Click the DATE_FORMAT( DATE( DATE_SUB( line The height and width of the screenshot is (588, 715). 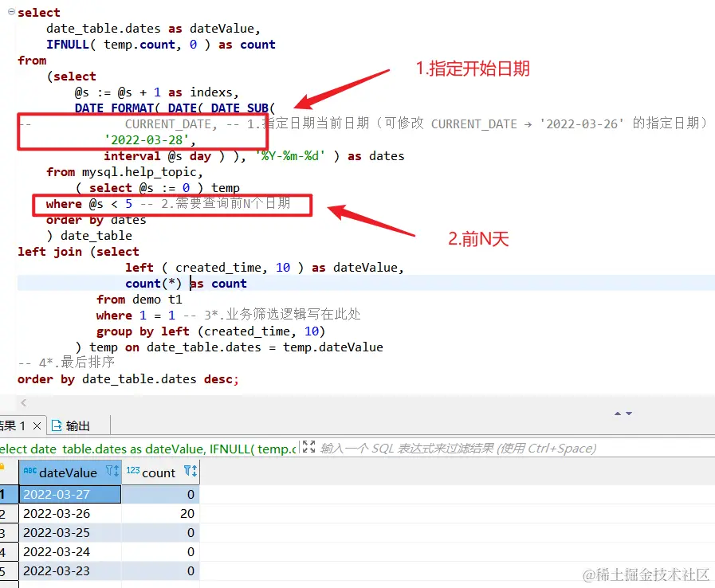pos(175,108)
